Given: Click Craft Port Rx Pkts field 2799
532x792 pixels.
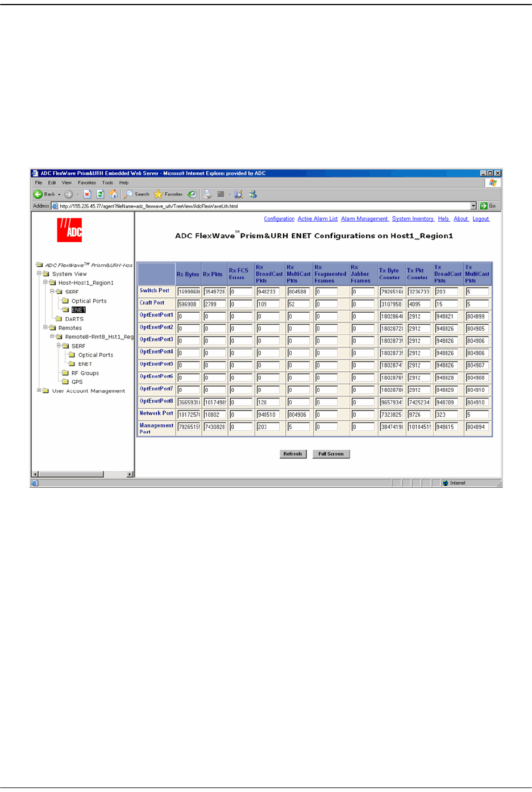Looking at the screenshot, I should (x=214, y=304).
